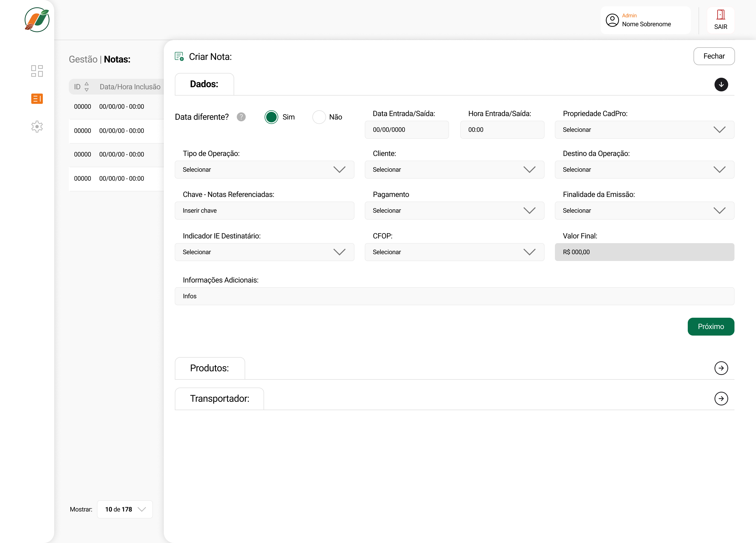Open Destino da Operação dropdown

[644, 170]
